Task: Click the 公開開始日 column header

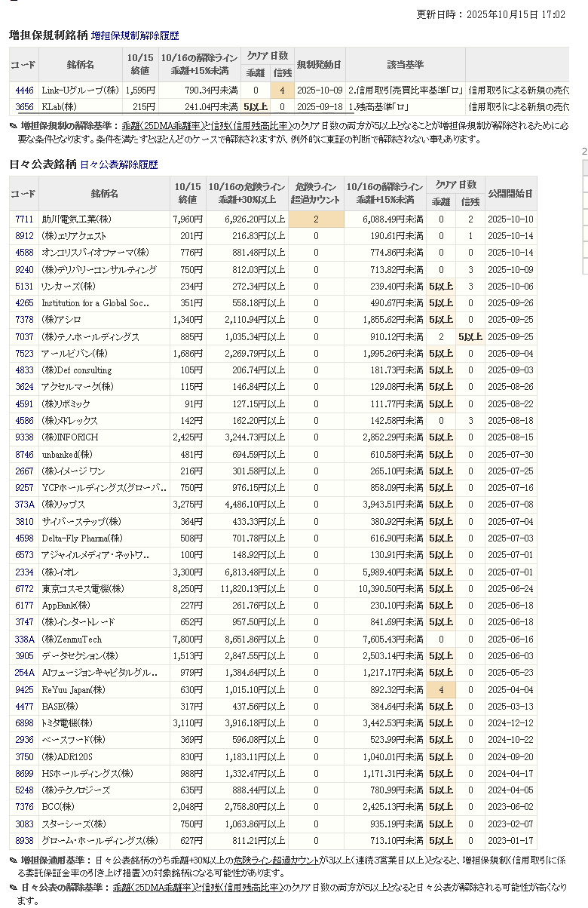Action: [511, 194]
